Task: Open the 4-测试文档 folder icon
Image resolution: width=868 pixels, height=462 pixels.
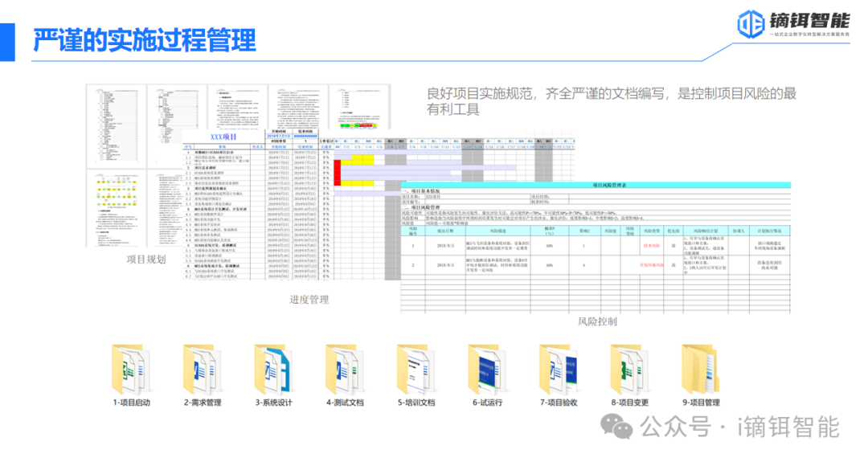Action: (344, 369)
